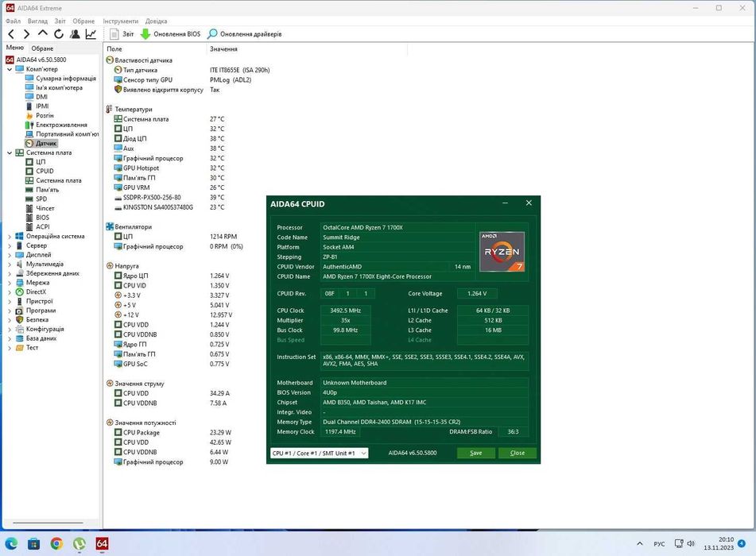Click Close in the AIDA64 CPUID window
Viewport: 756px width, 556px height.
click(x=518, y=453)
